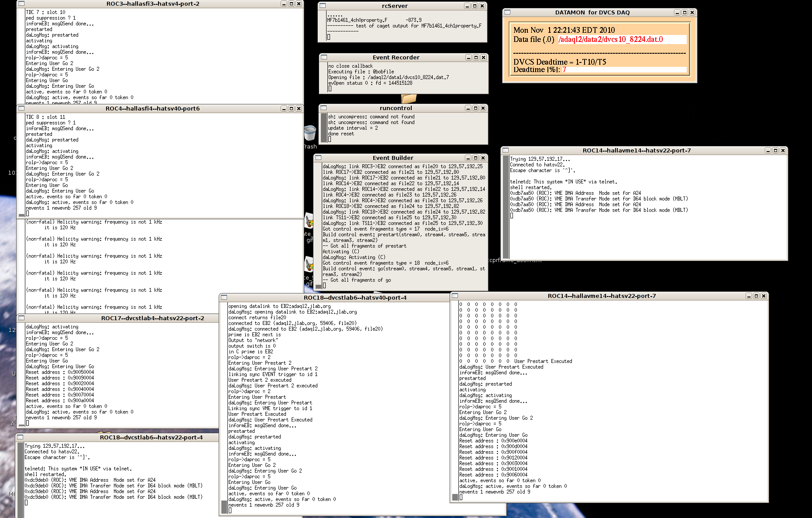The image size is (812, 518).
Task: Open window menu of lower ROC14--hallavme14 window
Action: point(455,296)
